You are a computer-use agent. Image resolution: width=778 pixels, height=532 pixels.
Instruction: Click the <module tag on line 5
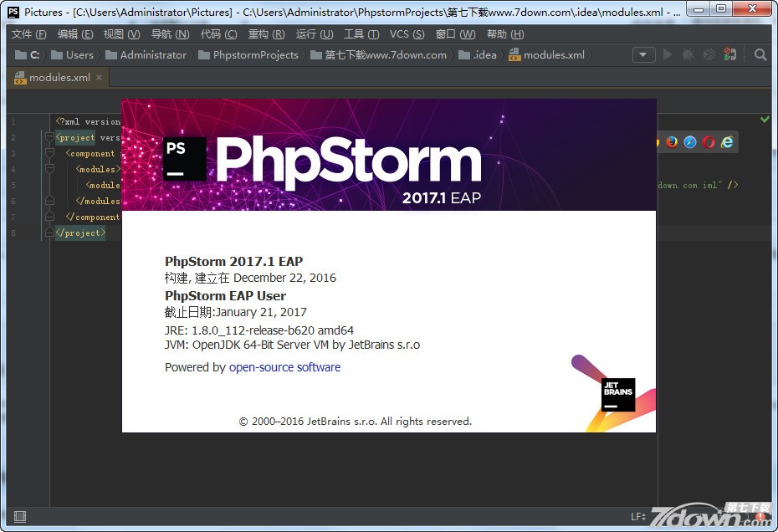pos(103,185)
